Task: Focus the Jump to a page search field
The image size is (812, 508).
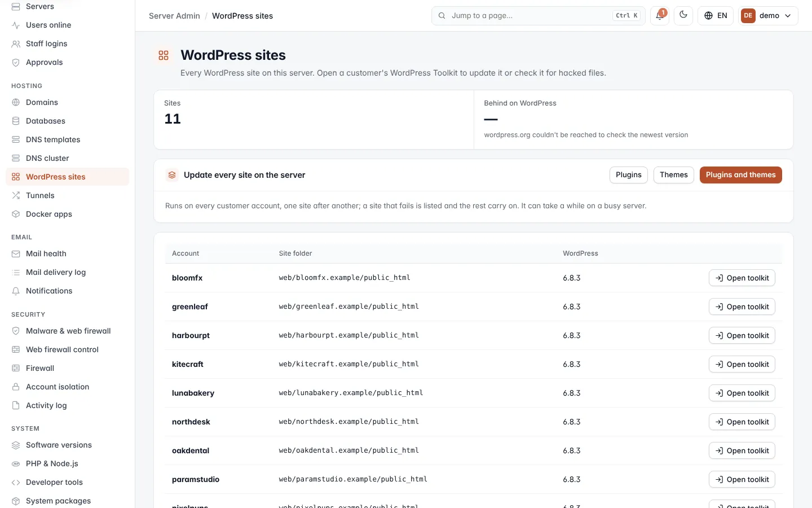Action: pyautogui.click(x=539, y=16)
